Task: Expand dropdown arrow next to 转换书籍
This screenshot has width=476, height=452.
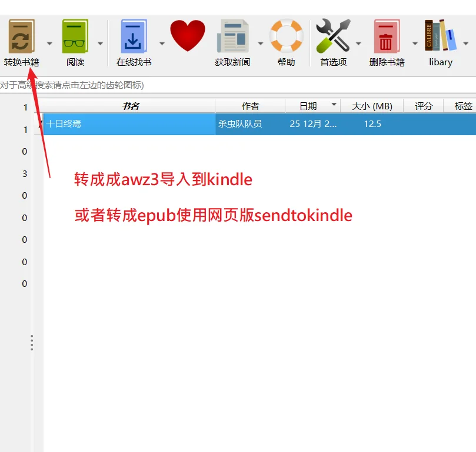Action: tap(49, 43)
